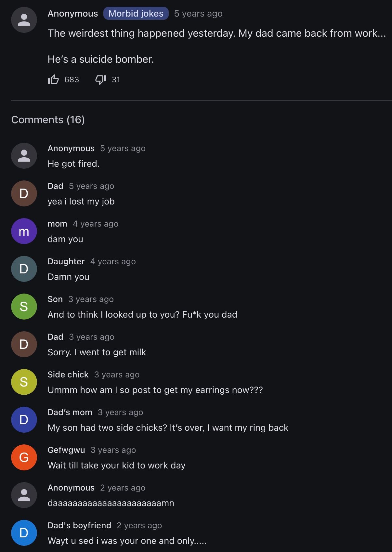Click the avatar beside "He got fired"
This screenshot has width=392, height=552.
point(24,156)
